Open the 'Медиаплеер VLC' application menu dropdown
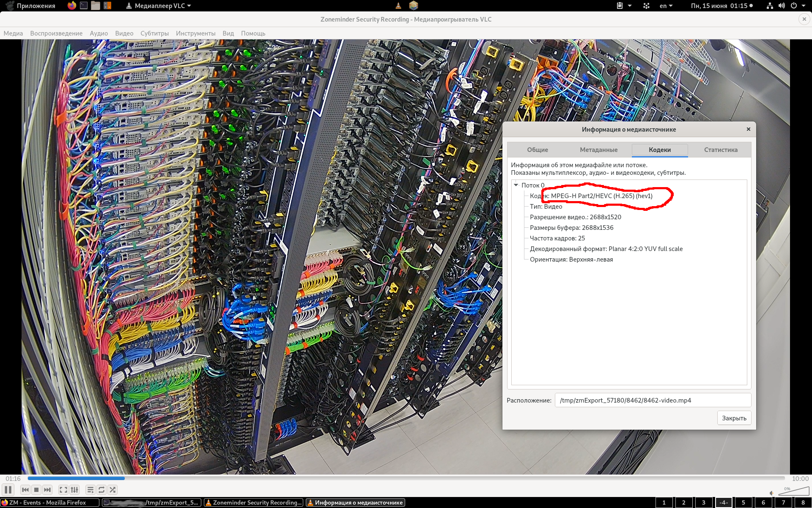 (159, 6)
